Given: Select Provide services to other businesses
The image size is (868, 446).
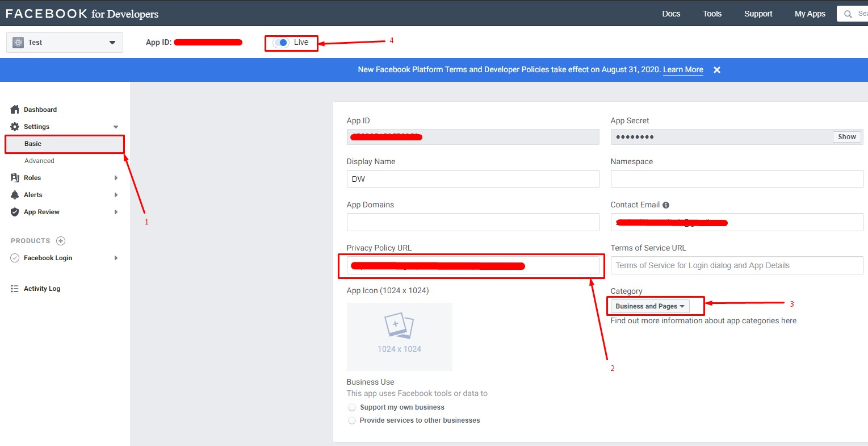Looking at the screenshot, I should (352, 420).
